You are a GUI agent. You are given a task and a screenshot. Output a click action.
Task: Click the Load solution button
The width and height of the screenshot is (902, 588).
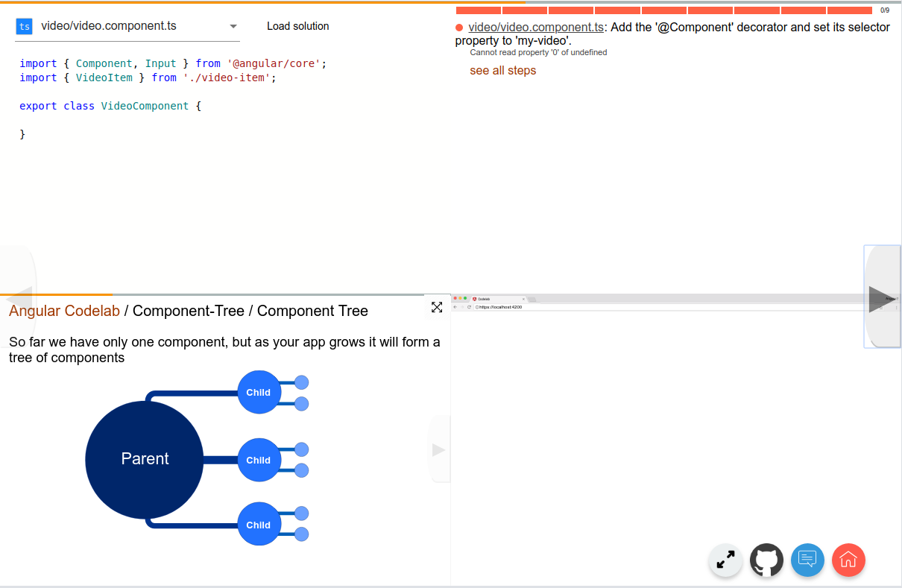point(298,26)
